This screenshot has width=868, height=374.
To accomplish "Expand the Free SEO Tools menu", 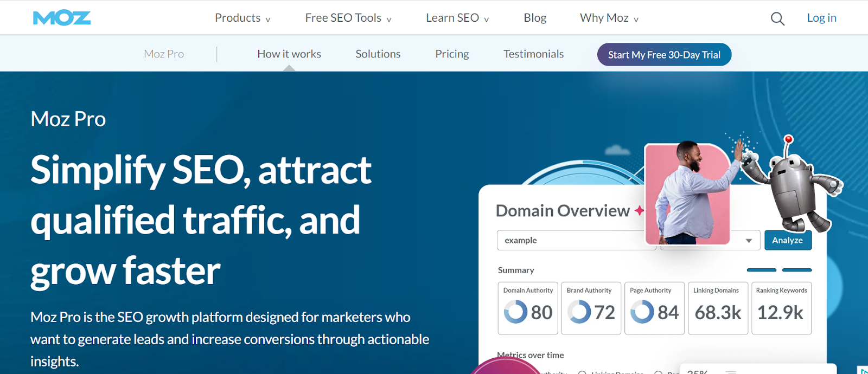I will 348,18.
